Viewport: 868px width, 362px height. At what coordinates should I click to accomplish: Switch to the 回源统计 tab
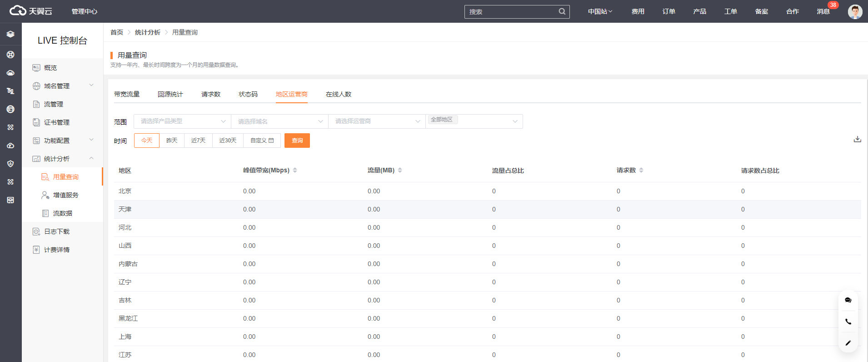(170, 94)
